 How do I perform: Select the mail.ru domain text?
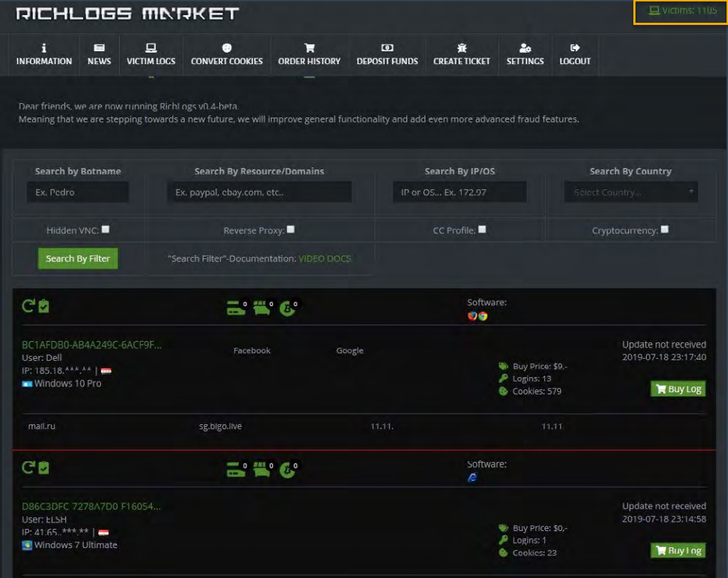[42, 426]
